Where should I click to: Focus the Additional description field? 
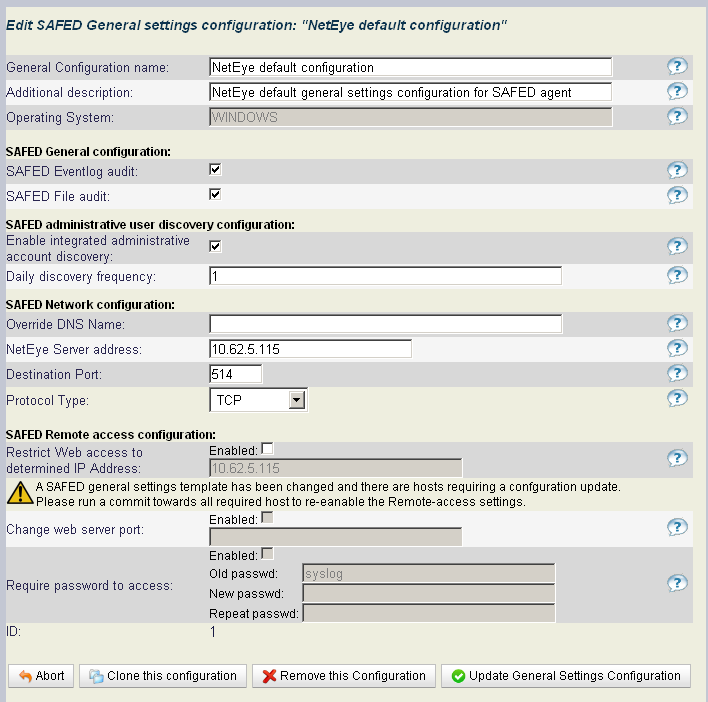pyautogui.click(x=410, y=92)
